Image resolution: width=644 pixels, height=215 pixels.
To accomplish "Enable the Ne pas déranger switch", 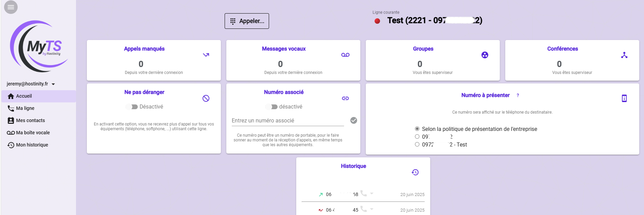I will (132, 107).
